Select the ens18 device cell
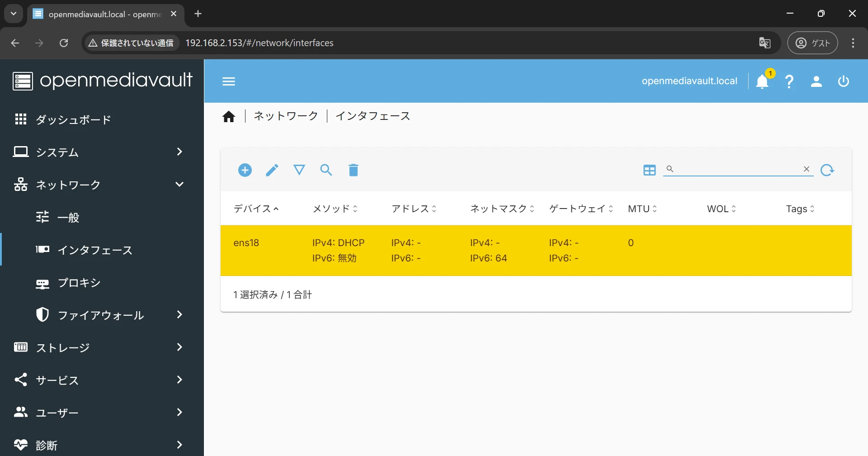Image resolution: width=868 pixels, height=456 pixels. pyautogui.click(x=246, y=243)
